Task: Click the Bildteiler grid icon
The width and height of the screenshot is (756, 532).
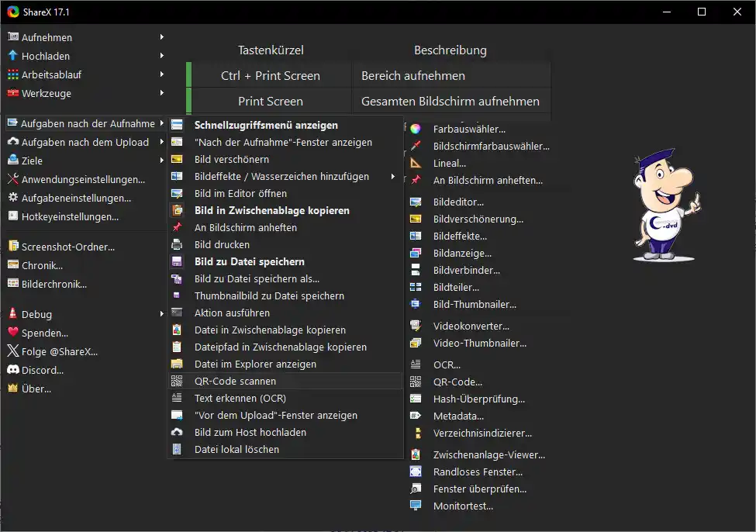Action: (416, 287)
